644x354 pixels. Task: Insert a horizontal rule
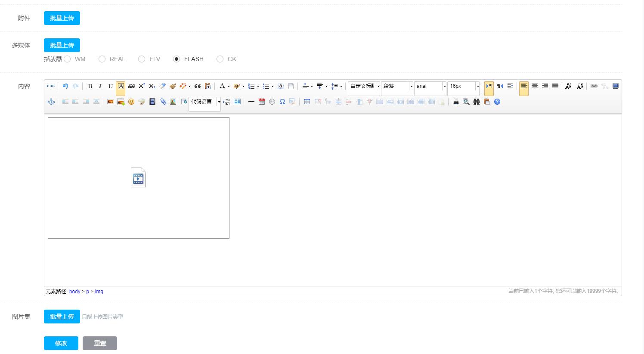click(x=251, y=102)
